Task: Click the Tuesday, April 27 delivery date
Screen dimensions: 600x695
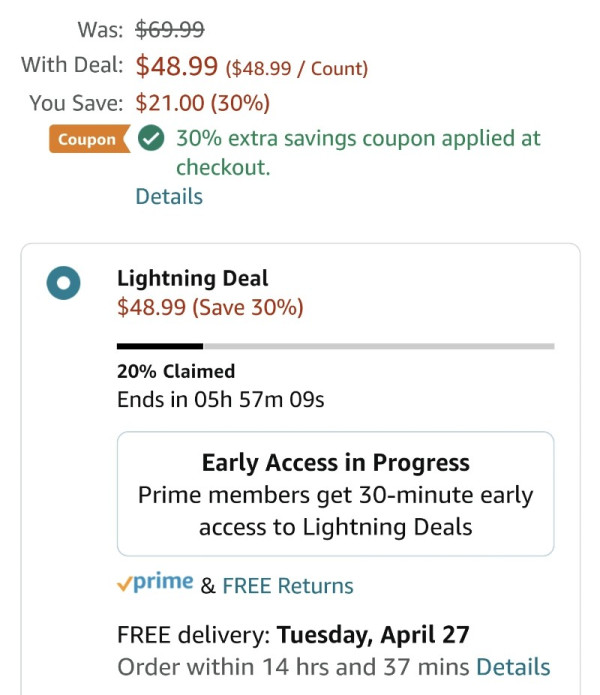Action: (373, 635)
